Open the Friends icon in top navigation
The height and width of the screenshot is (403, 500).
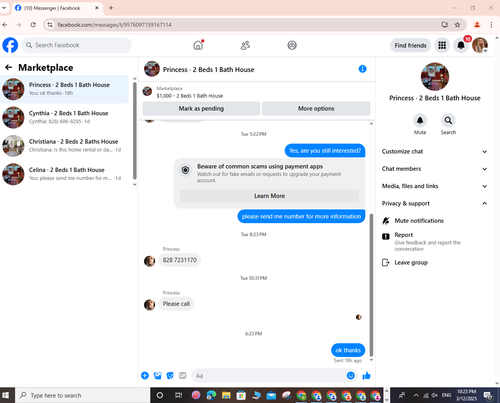point(245,45)
